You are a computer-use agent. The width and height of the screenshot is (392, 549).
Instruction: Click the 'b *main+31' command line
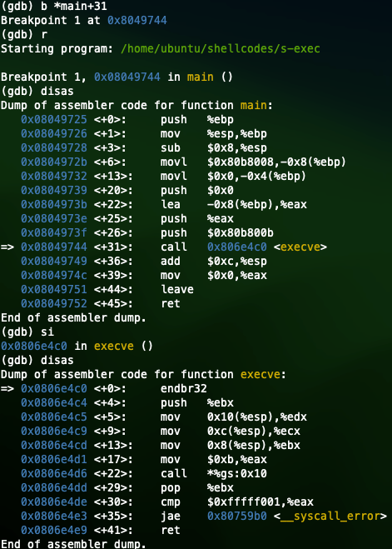tap(54, 7)
